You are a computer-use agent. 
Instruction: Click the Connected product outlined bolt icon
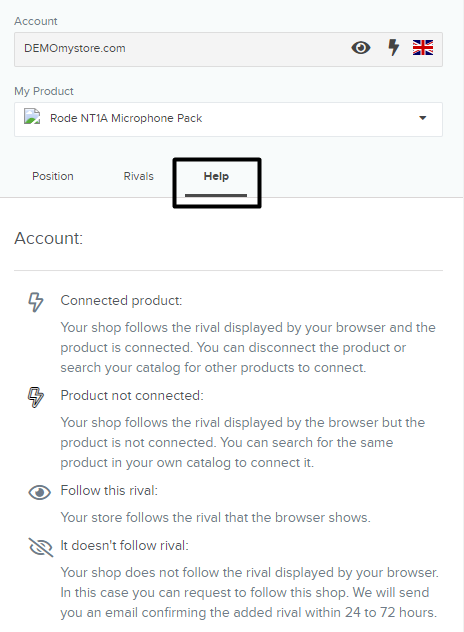(36, 302)
